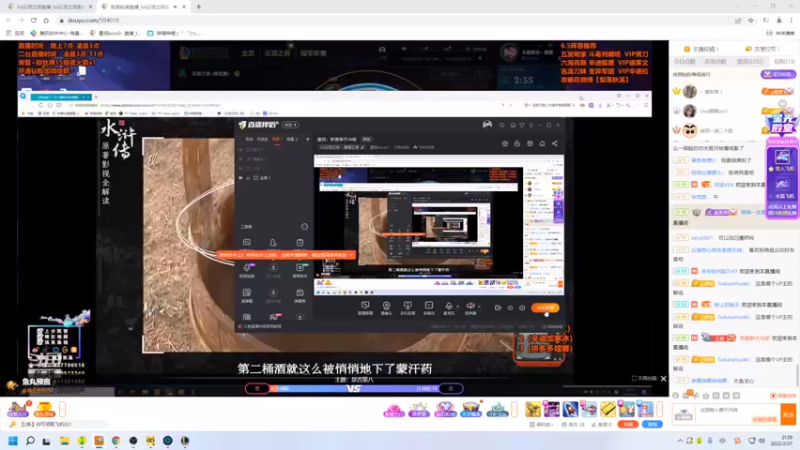
Task: Expand more gifts after the fifth gift
Action: 514,409
